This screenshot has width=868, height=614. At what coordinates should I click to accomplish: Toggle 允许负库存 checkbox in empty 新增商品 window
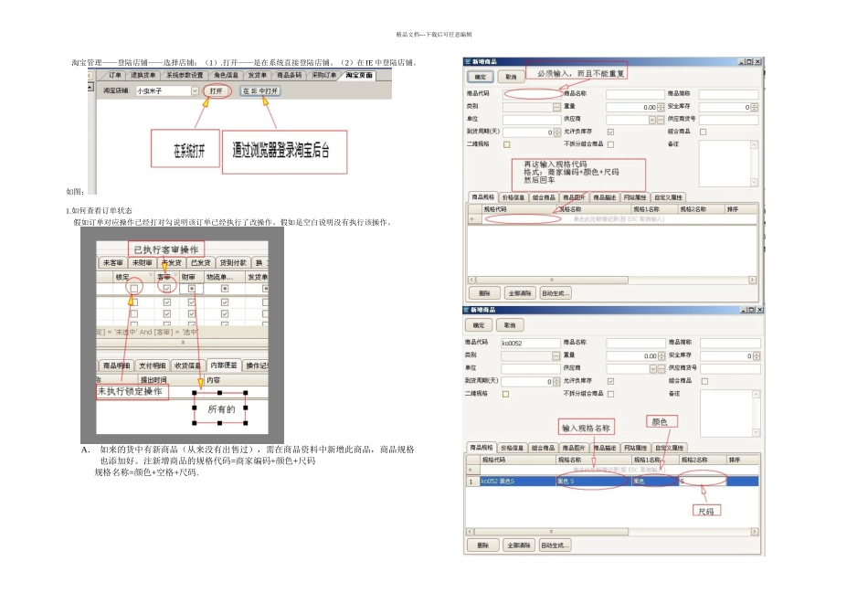[610, 132]
